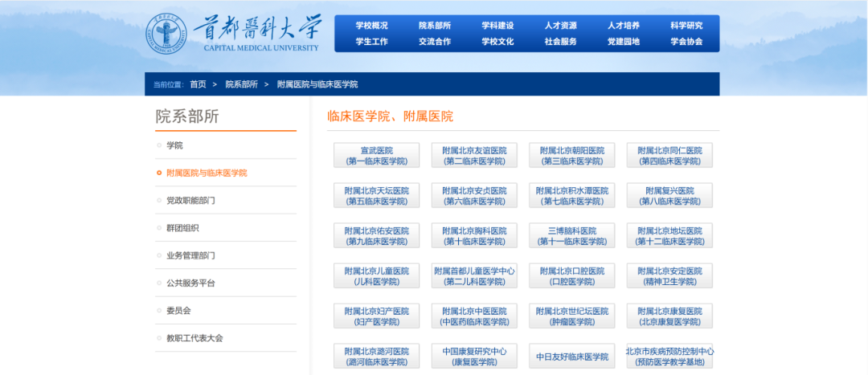The image size is (868, 375).
Task: Open 附属北京同仁医院 button
Action: (x=669, y=156)
